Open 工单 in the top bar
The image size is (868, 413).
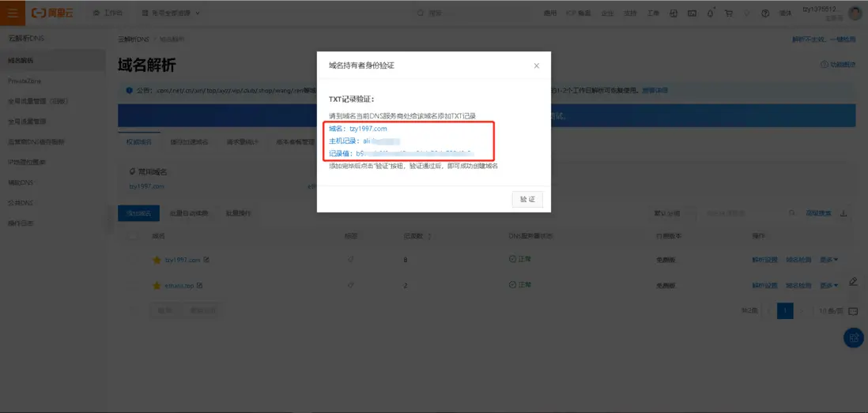pyautogui.click(x=653, y=13)
